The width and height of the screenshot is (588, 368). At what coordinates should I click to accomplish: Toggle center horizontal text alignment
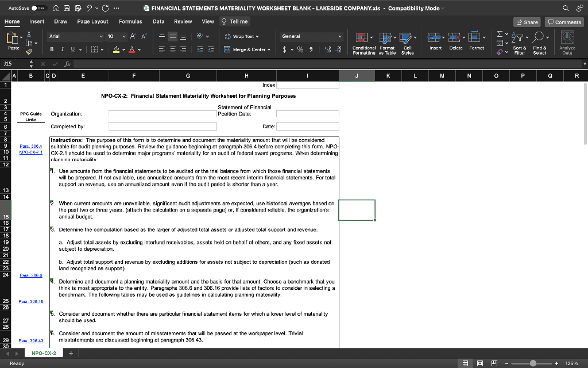[x=172, y=49]
